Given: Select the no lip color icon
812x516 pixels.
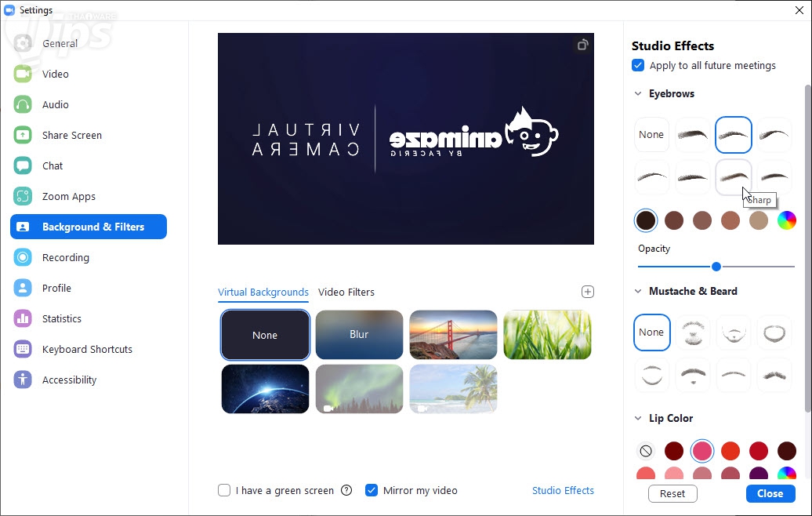Looking at the screenshot, I should 646,451.
